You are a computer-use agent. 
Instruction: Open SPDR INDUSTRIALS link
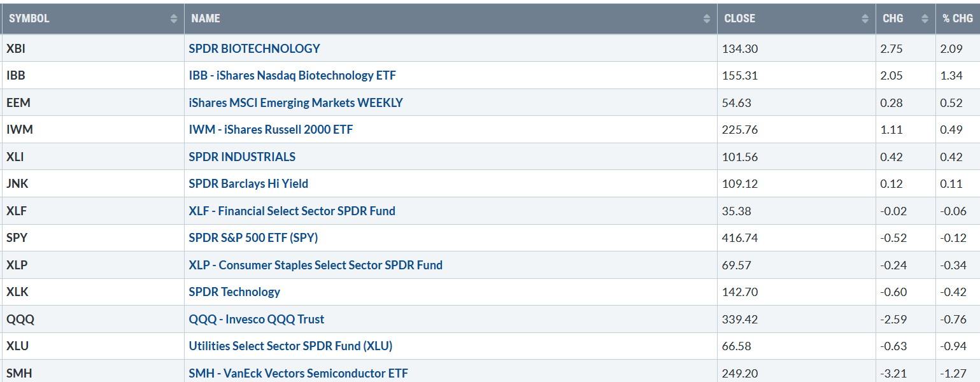[x=242, y=157]
